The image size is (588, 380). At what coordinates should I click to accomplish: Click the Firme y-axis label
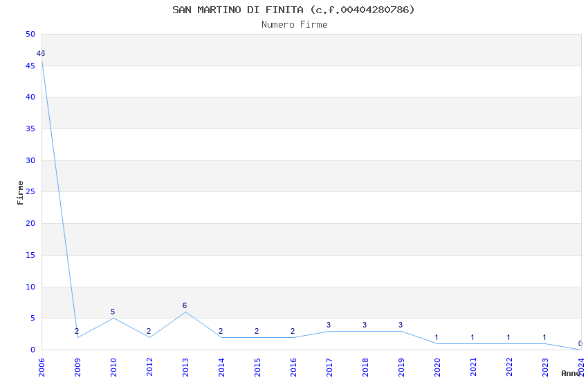point(20,193)
